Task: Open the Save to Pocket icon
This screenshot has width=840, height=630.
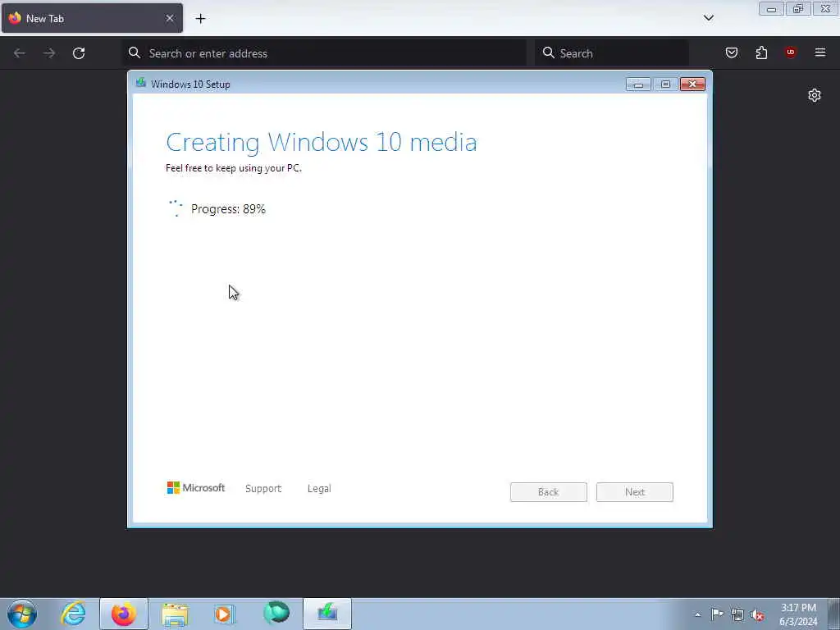Action: click(731, 52)
